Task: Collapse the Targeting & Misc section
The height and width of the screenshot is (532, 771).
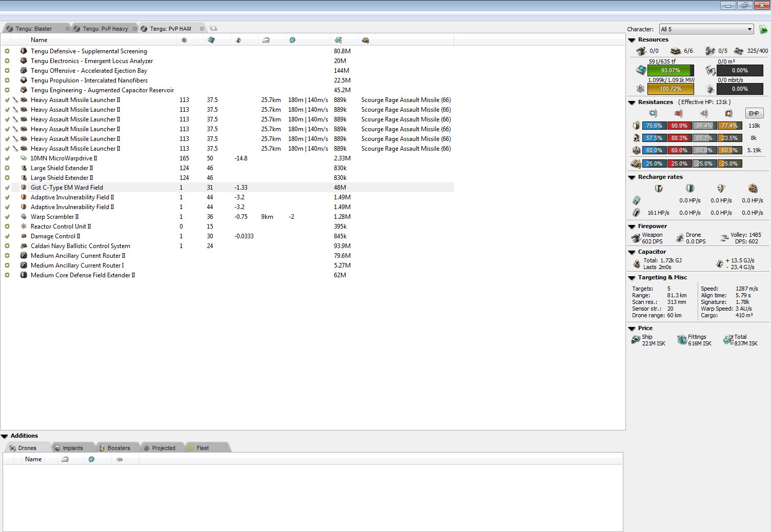Action: (632, 278)
